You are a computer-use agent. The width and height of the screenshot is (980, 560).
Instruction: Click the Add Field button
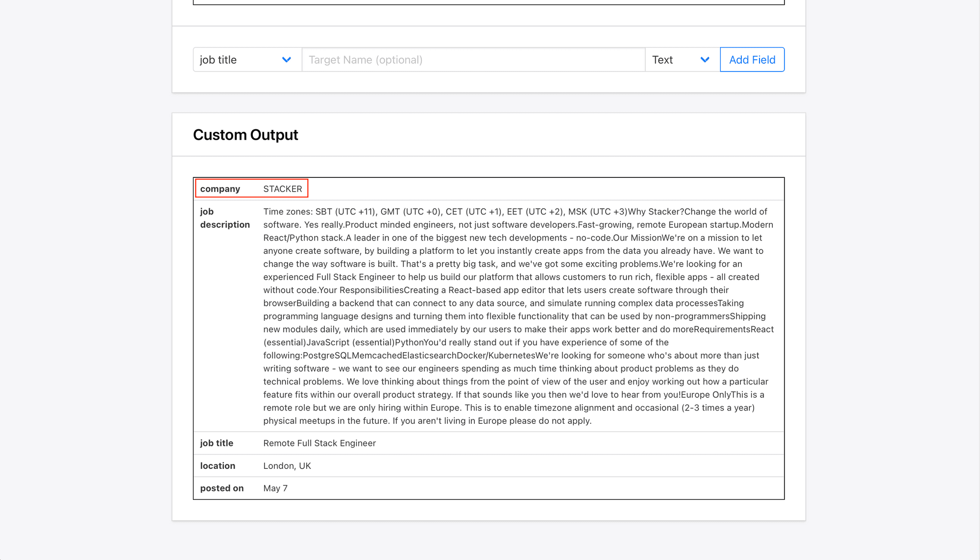tap(752, 59)
